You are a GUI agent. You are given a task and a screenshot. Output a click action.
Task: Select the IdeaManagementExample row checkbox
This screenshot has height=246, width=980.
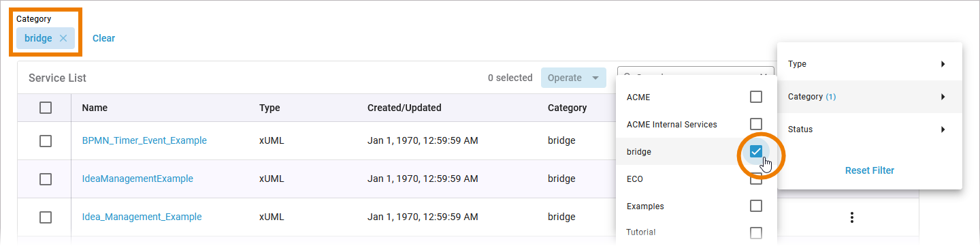[x=46, y=179]
